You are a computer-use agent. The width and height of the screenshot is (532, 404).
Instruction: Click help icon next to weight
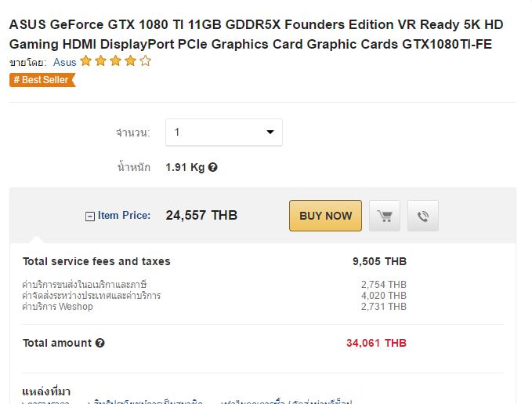tap(213, 167)
